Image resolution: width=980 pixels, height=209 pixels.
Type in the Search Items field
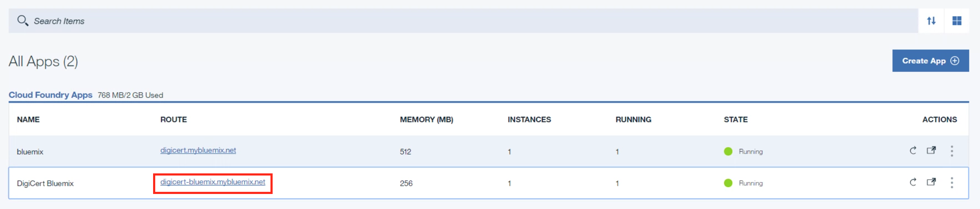(430, 21)
